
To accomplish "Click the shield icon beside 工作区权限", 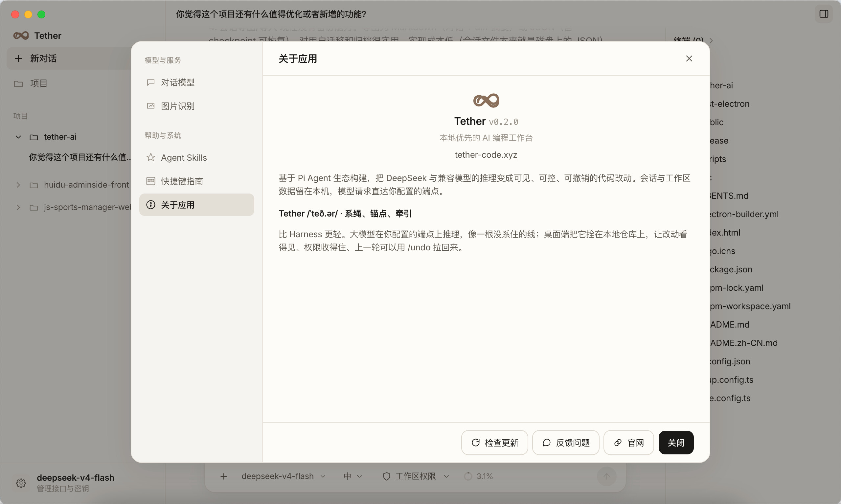I will pos(386,476).
